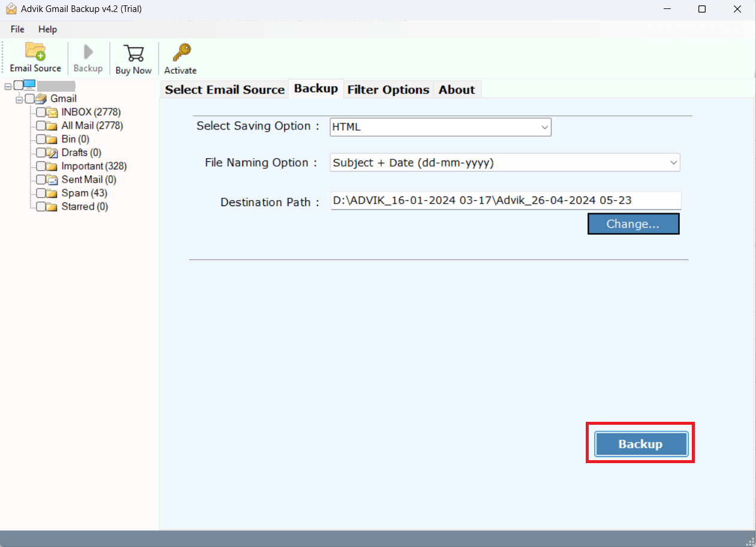Select the INBOX (2778) tree label
This screenshot has height=547, width=756.
coord(91,112)
